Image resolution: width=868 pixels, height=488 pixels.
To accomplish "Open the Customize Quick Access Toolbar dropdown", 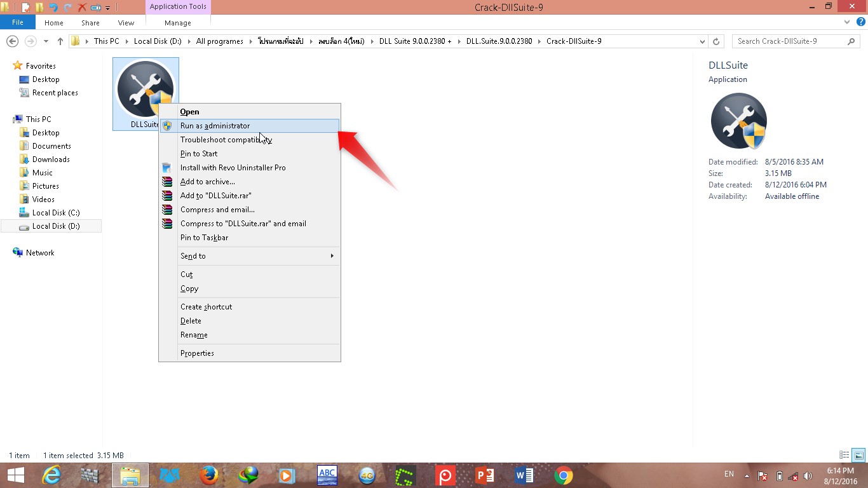I will pyautogui.click(x=107, y=8).
